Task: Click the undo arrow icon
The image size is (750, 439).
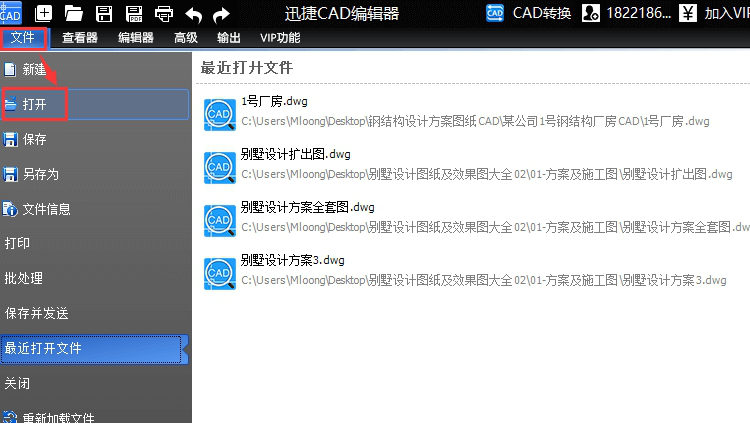Action: (x=193, y=15)
